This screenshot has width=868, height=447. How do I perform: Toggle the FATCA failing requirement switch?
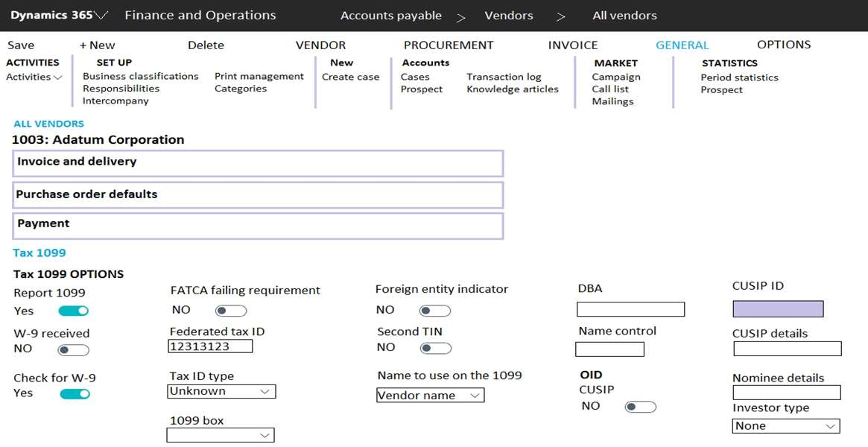(230, 311)
